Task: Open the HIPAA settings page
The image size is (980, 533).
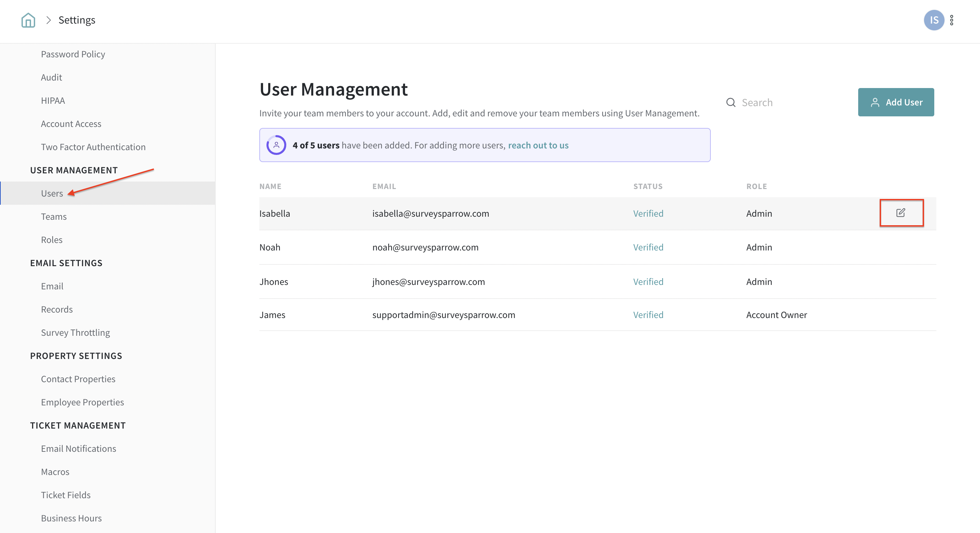Action: pyautogui.click(x=53, y=100)
